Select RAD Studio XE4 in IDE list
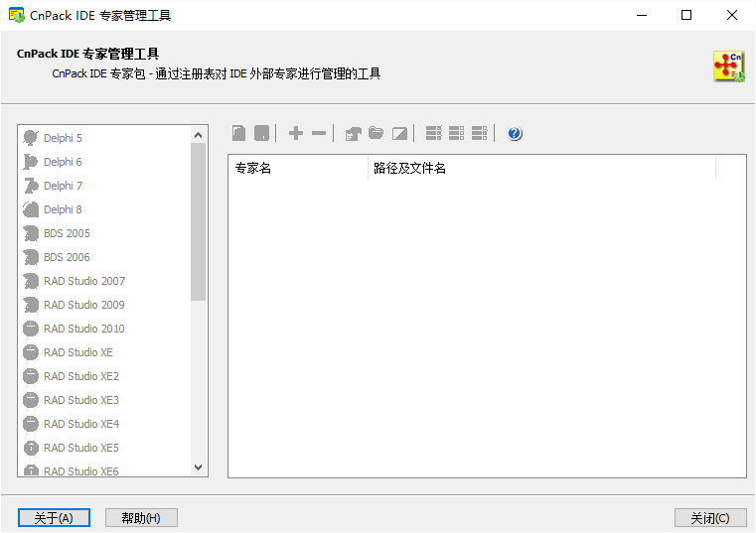756x533 pixels. coord(104,424)
